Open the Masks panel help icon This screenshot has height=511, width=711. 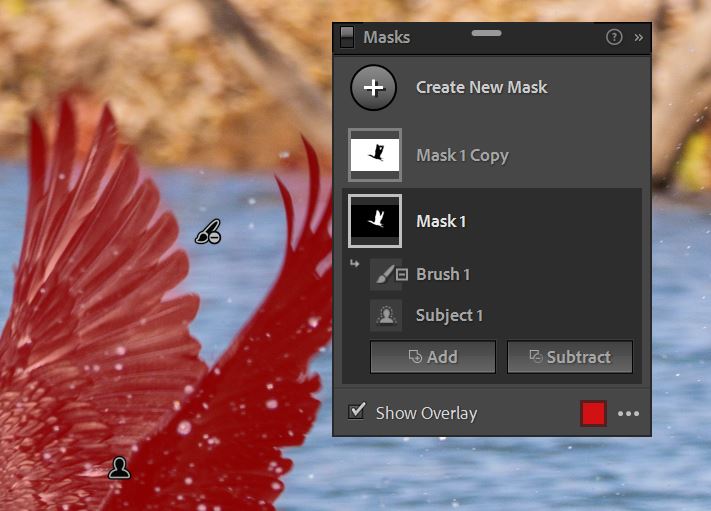pos(614,37)
